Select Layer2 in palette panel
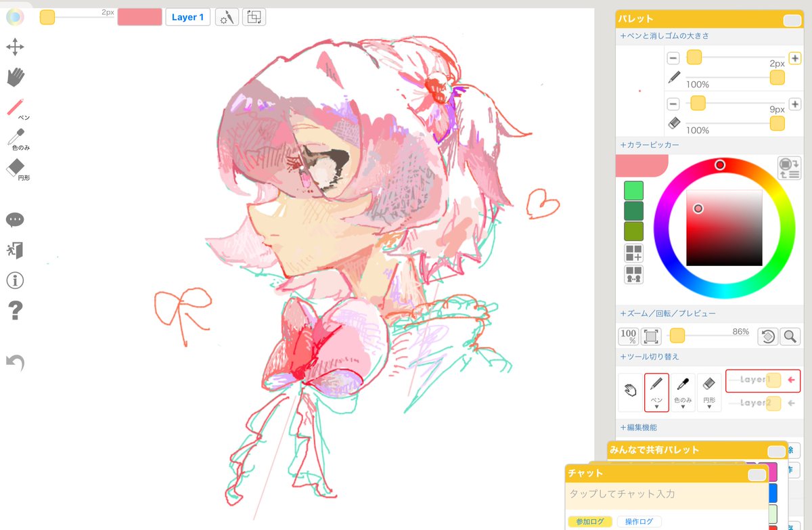Viewport: 812px width, 530px height. click(763, 403)
